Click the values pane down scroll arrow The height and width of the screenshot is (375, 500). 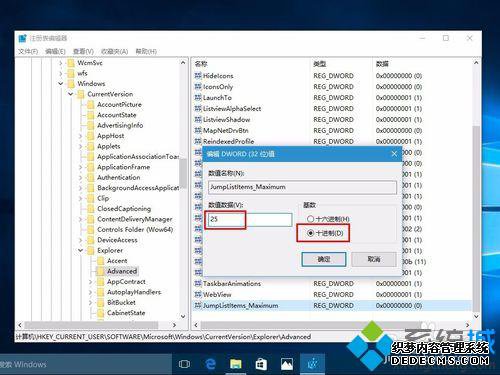coord(476,316)
